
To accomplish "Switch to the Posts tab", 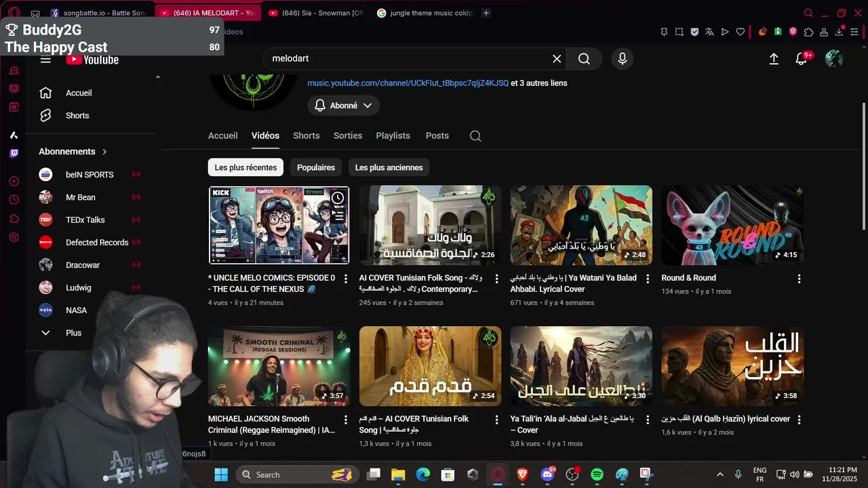I will tap(437, 136).
